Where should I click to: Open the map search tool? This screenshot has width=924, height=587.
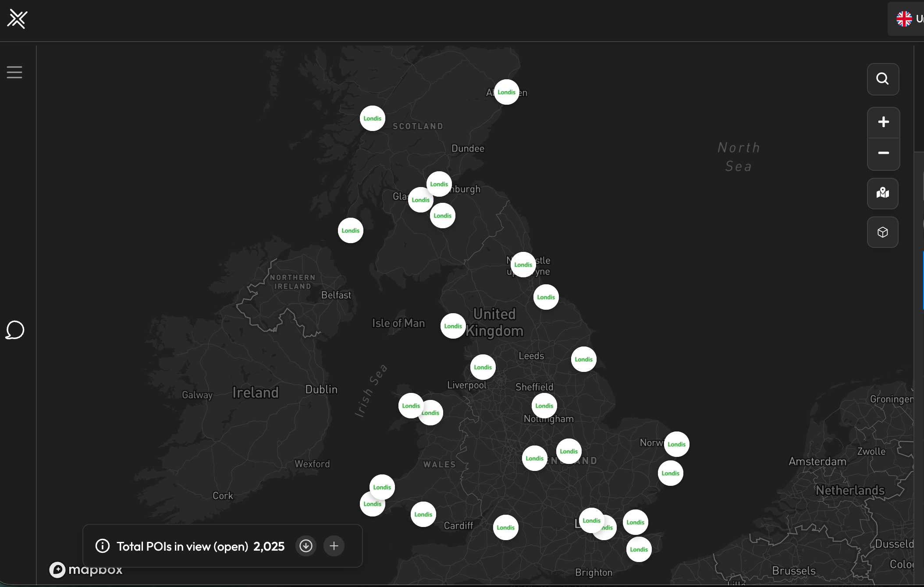point(883,79)
